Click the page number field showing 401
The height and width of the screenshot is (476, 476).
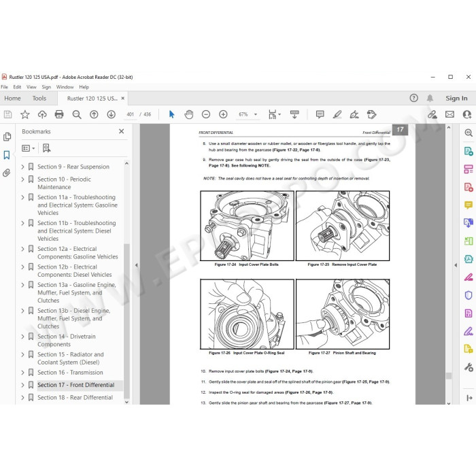tap(131, 114)
